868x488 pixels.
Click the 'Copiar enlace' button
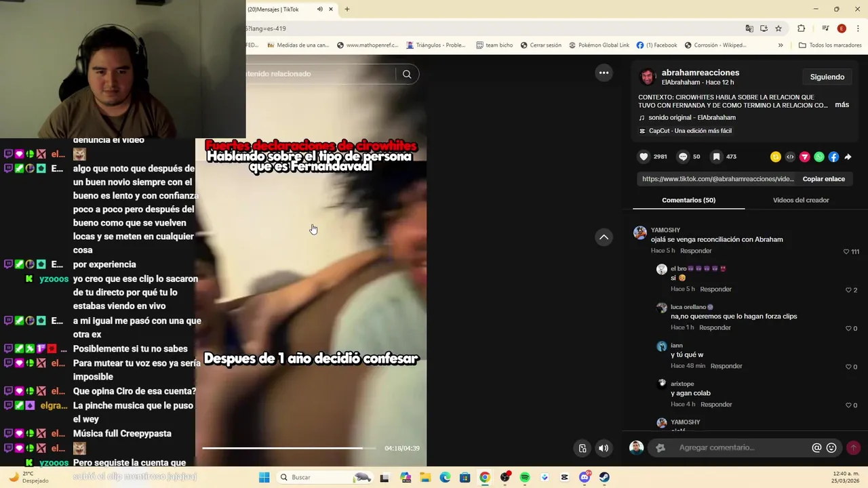click(x=823, y=179)
